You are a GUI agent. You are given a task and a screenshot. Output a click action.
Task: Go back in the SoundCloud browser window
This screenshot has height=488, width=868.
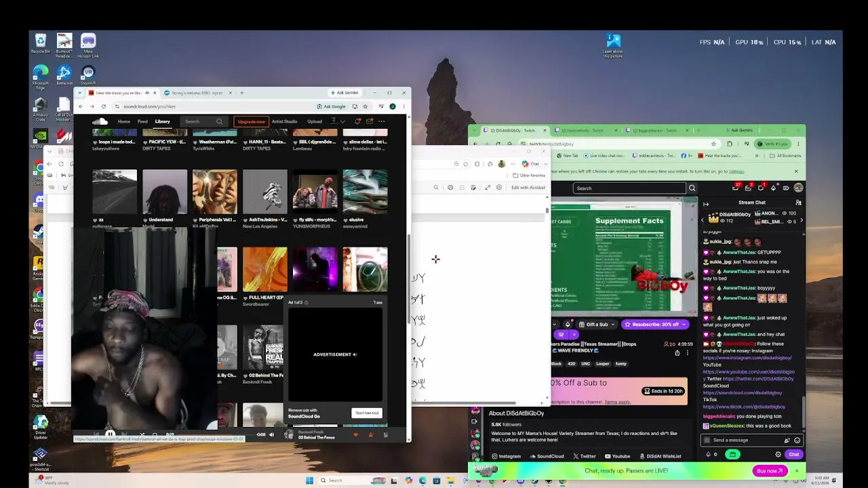point(81,106)
